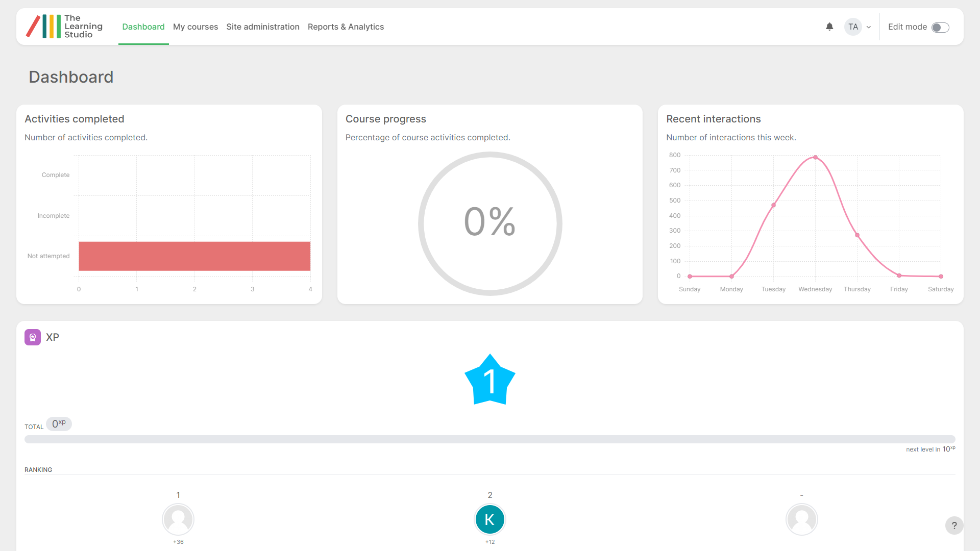Click the 0 XP total badge
This screenshot has width=980, height=551.
click(59, 424)
